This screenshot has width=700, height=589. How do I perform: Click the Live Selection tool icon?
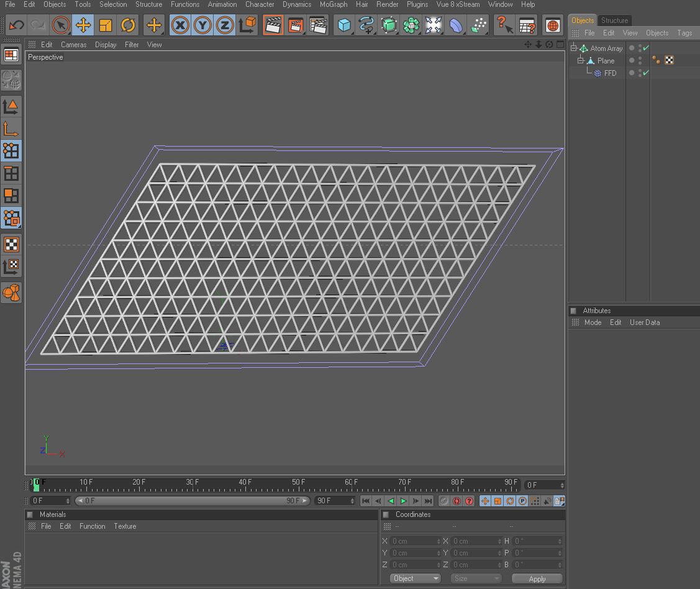(60, 25)
